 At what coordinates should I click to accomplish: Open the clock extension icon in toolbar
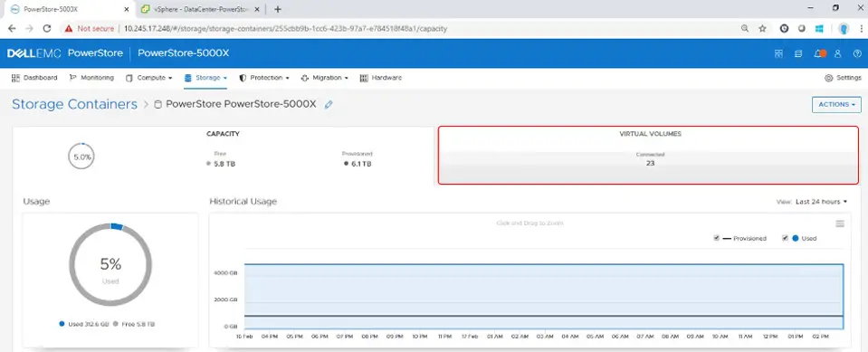click(784, 28)
